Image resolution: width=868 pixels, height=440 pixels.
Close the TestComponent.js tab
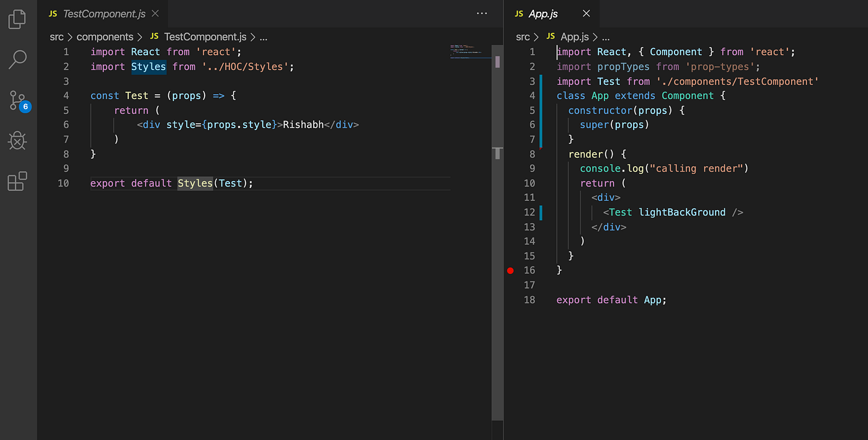point(154,13)
